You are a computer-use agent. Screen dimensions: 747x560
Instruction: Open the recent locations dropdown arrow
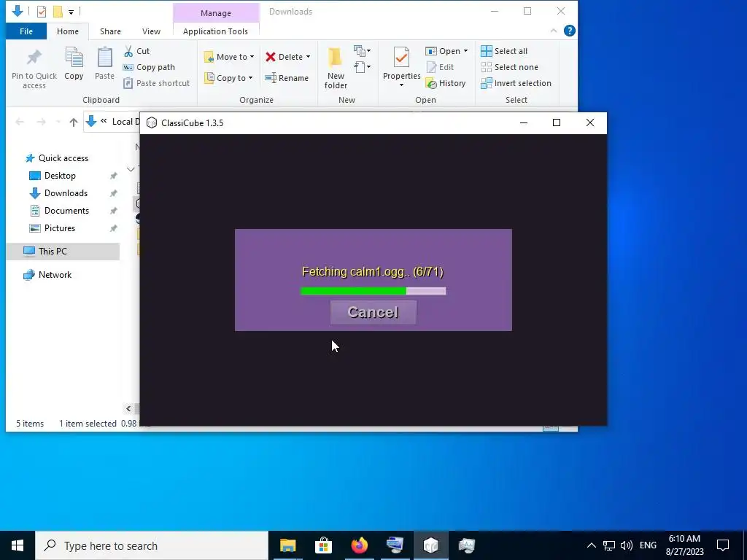(x=58, y=122)
